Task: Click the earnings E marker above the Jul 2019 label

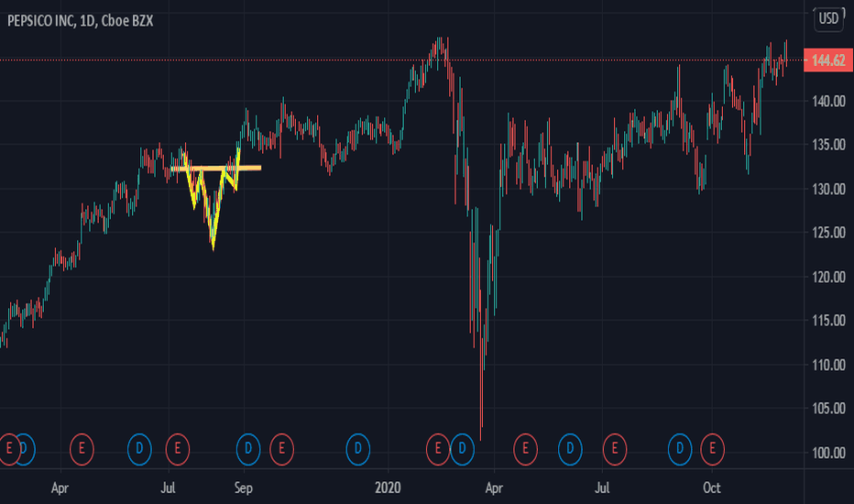Action: tap(178, 449)
